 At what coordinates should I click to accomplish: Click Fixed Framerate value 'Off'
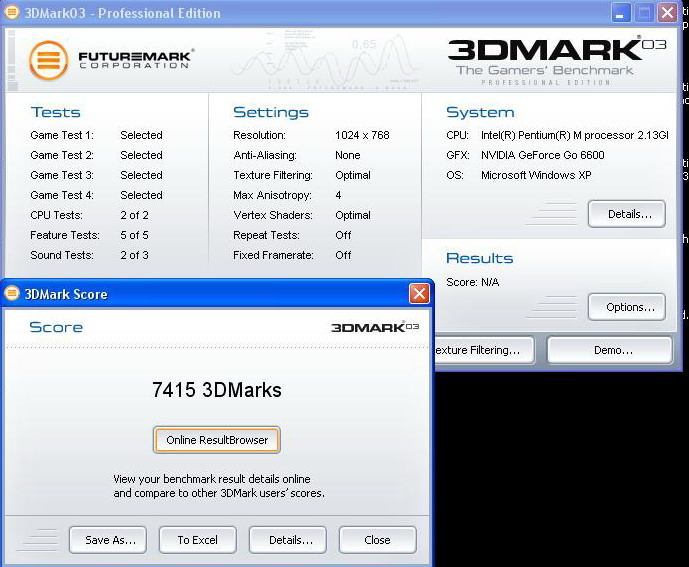pyautogui.click(x=343, y=255)
